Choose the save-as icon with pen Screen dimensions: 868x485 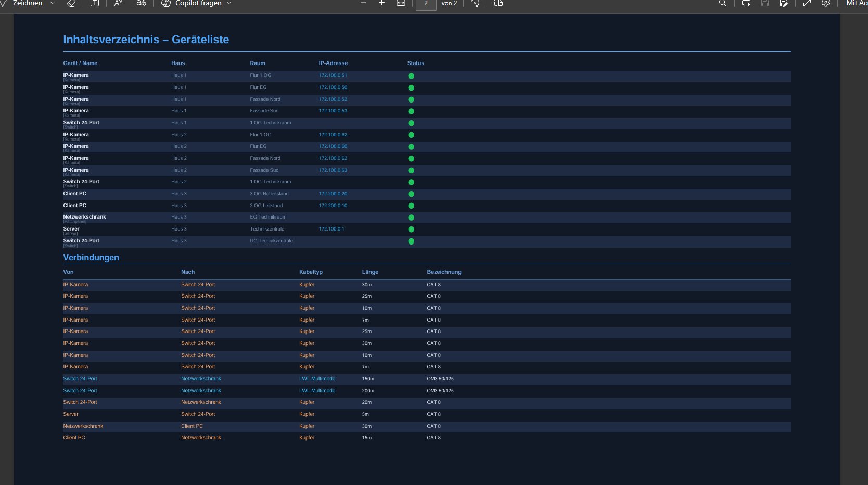(x=784, y=3)
